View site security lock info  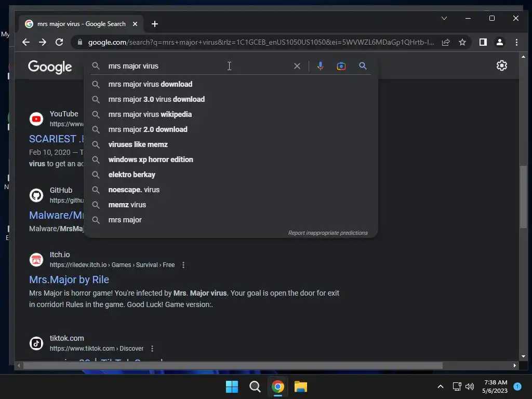pos(80,42)
